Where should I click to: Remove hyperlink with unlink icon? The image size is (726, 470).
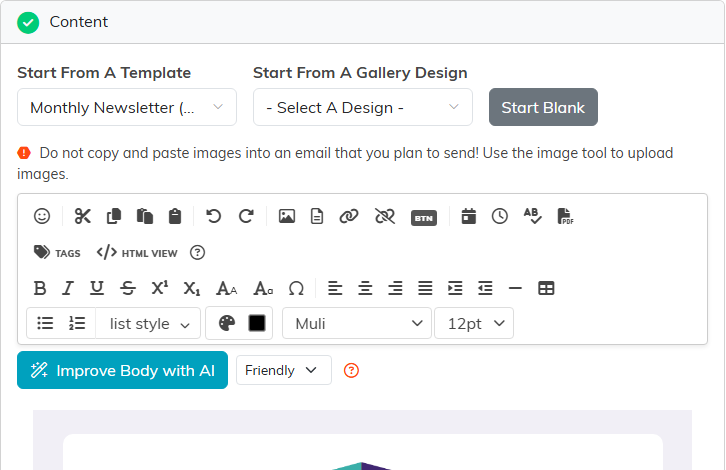pos(385,216)
